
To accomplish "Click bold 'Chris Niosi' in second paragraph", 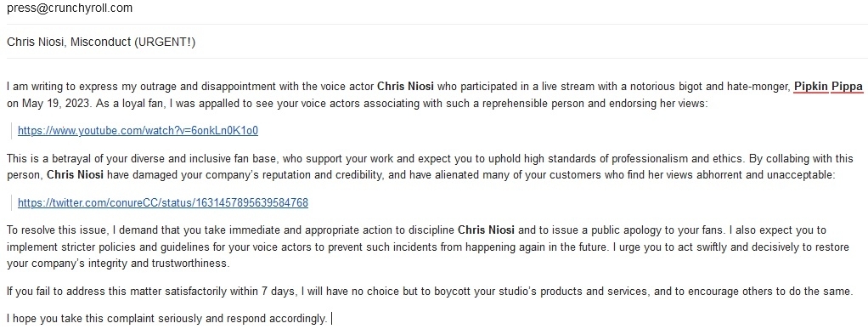I will pyautogui.click(x=76, y=175).
